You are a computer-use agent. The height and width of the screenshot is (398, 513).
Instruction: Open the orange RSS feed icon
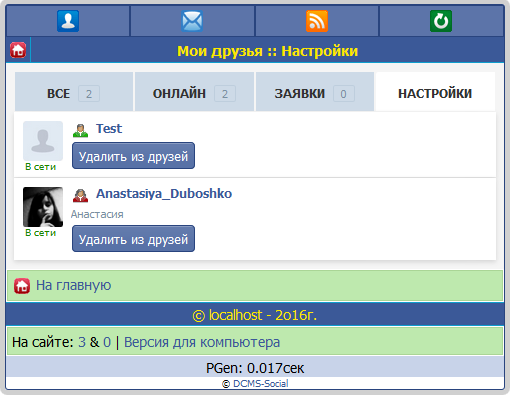[317, 21]
